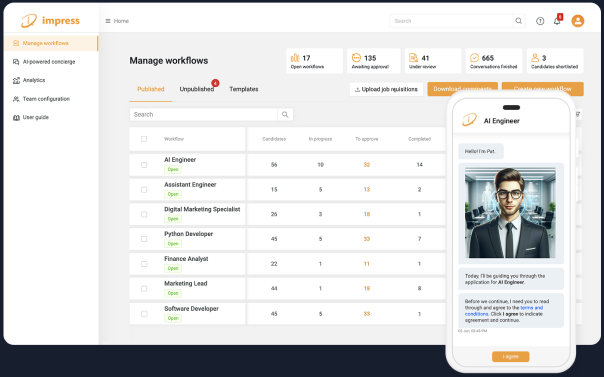Open the AI Engineer workflow name
The width and height of the screenshot is (604, 377).
pos(180,160)
